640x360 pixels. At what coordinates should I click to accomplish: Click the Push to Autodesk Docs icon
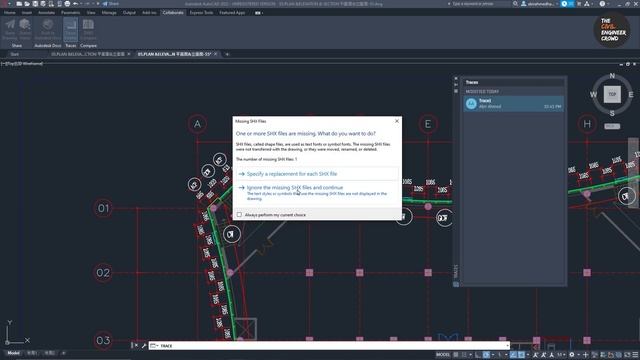(x=48, y=29)
